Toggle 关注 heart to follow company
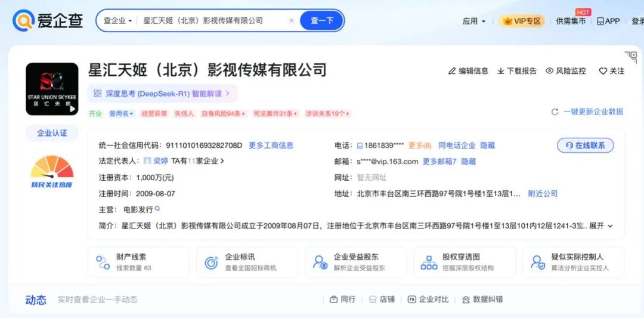Viewport: 644px width, 318px height. coord(603,71)
